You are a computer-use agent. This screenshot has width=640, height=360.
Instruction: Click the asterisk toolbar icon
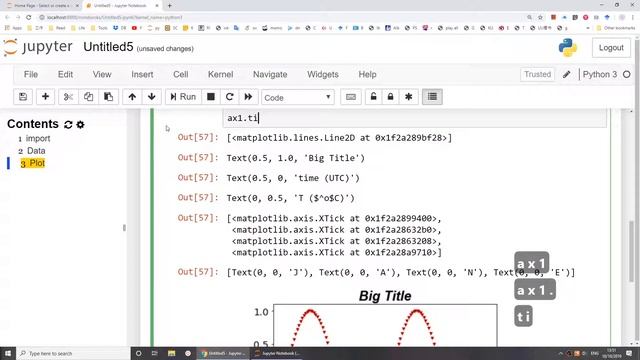point(408,97)
